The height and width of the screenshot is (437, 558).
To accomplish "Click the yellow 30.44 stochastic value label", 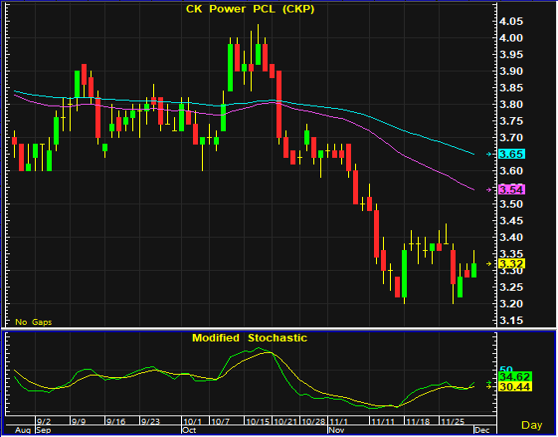I will [515, 387].
